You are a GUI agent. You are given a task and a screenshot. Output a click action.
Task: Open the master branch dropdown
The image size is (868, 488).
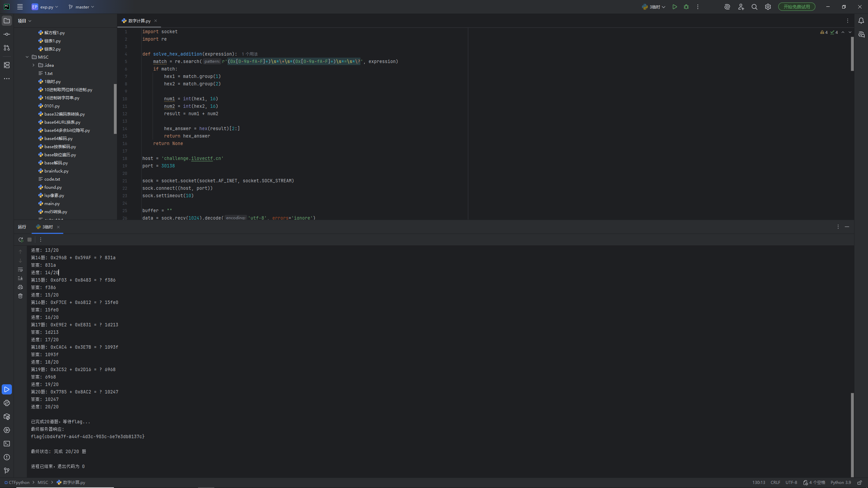(x=81, y=7)
